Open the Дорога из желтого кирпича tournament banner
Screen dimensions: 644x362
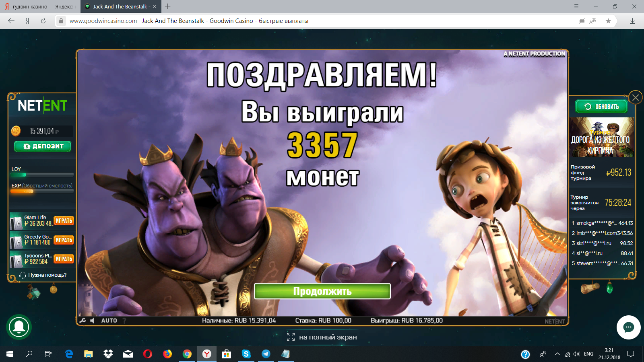click(602, 137)
